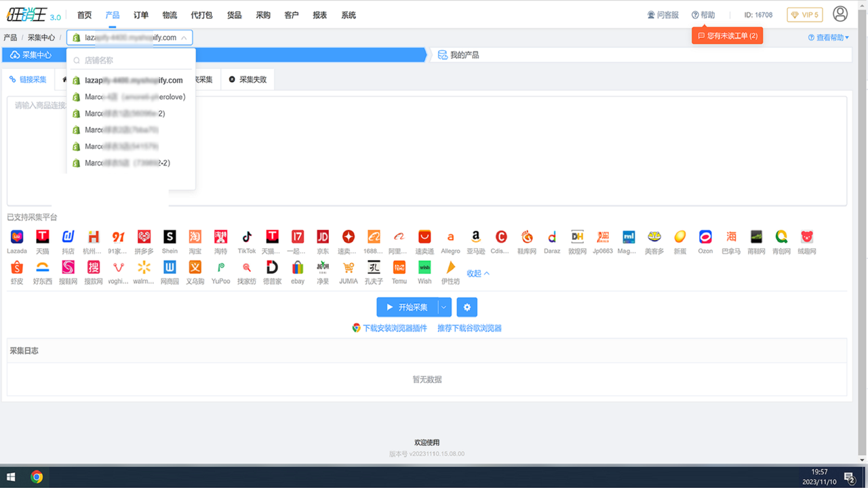The image size is (868, 488).
Task: Open Windows notification center
Action: coord(849,478)
